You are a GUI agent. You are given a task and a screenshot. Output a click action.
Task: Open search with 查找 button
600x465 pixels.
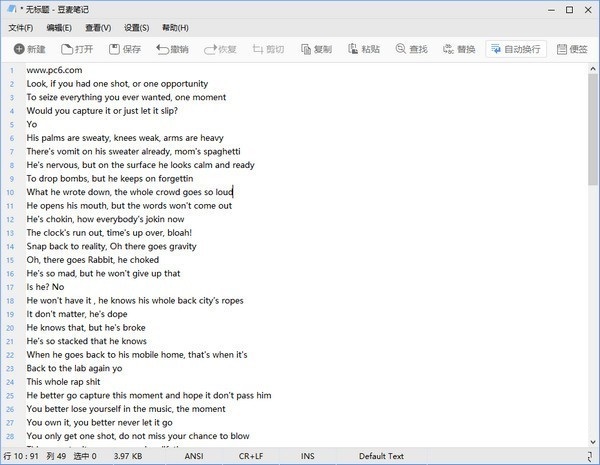[x=411, y=49]
